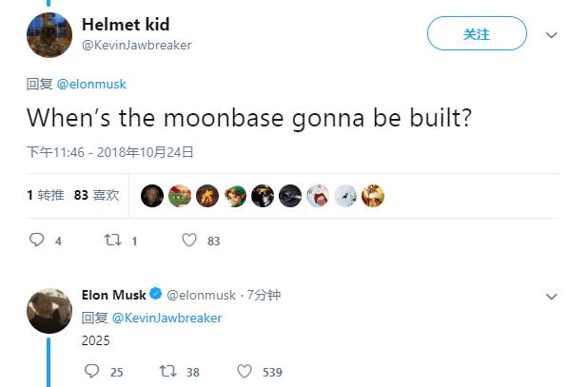Viewport: 588px width, 387px height.
Task: Open Elon Musk's profile picture
Action: 49,310
